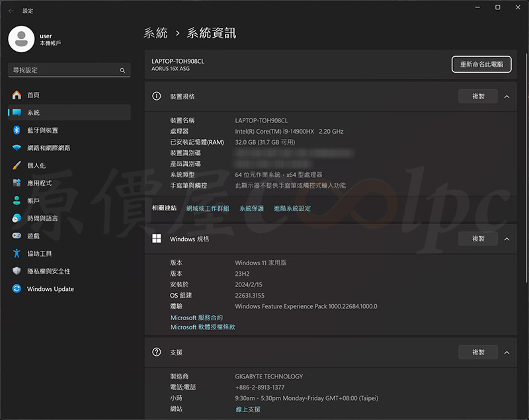529x420 pixels.
Task: Click the vertical scrollbar on right edge
Action: pyautogui.click(x=526, y=167)
